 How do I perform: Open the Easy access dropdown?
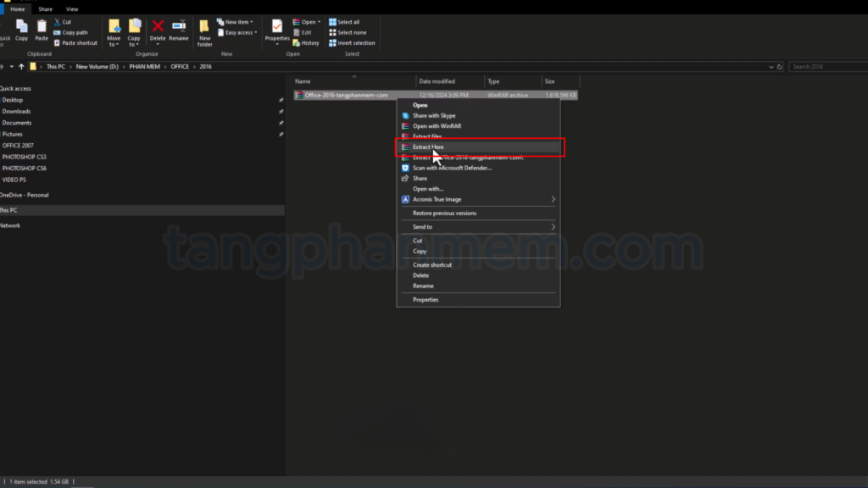coord(237,33)
